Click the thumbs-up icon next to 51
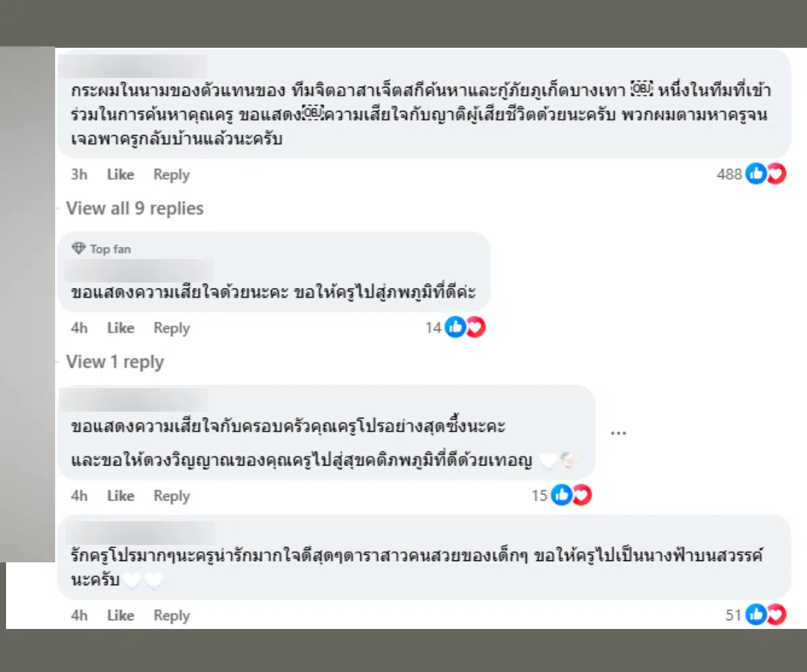This screenshot has height=672, width=807. pos(756,614)
